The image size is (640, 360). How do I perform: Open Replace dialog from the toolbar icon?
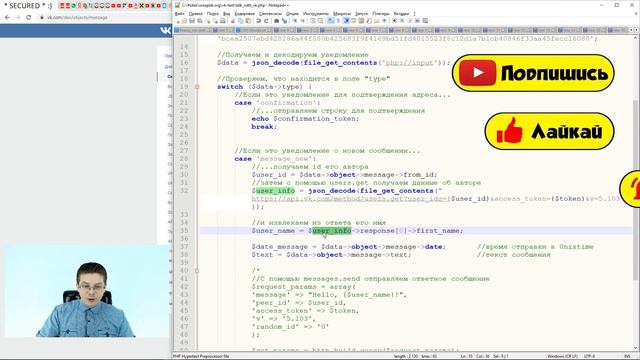pos(284,21)
